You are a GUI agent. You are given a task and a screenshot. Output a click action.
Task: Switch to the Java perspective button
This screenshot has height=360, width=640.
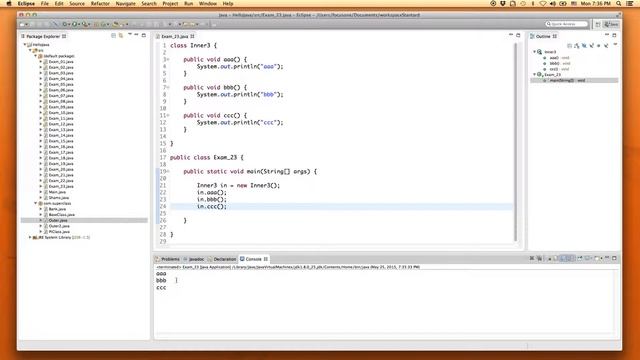tap(611, 24)
